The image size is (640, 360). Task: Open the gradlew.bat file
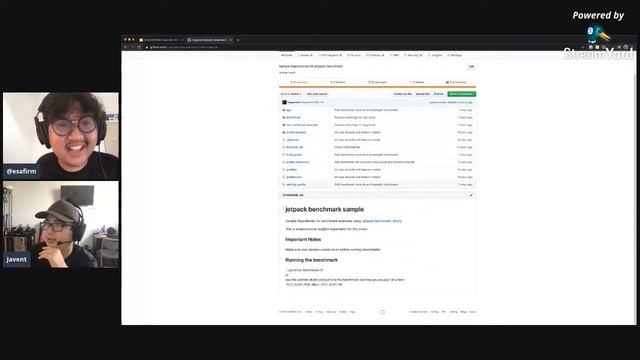(294, 177)
